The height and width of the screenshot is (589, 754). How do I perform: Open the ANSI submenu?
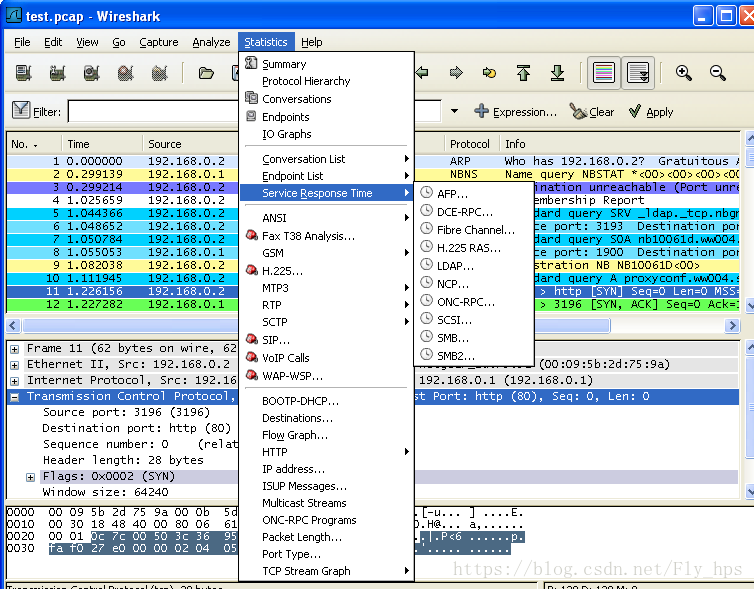327,218
